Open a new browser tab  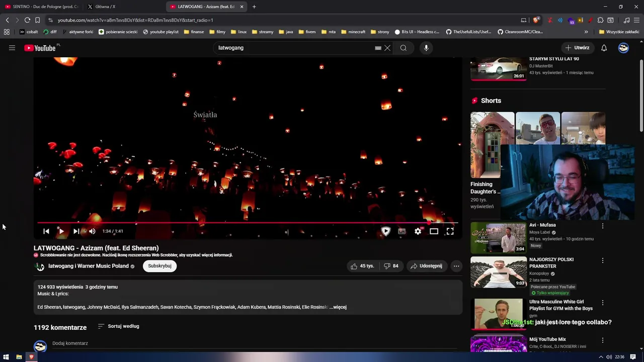point(254,7)
